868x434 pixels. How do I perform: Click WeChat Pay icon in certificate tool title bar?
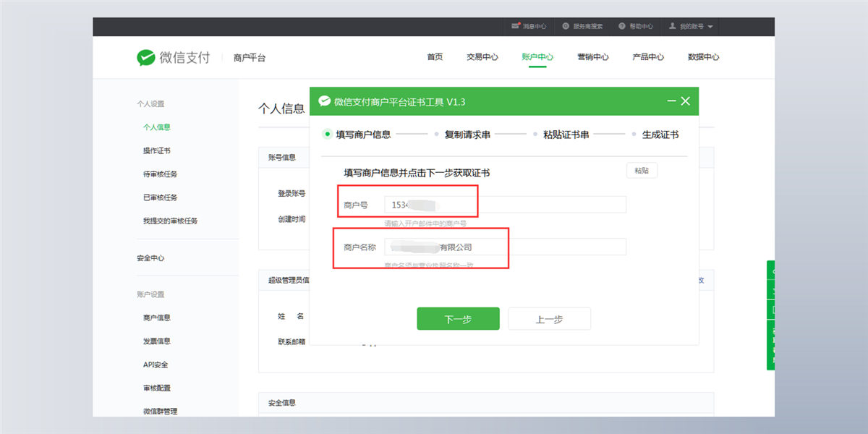(324, 101)
